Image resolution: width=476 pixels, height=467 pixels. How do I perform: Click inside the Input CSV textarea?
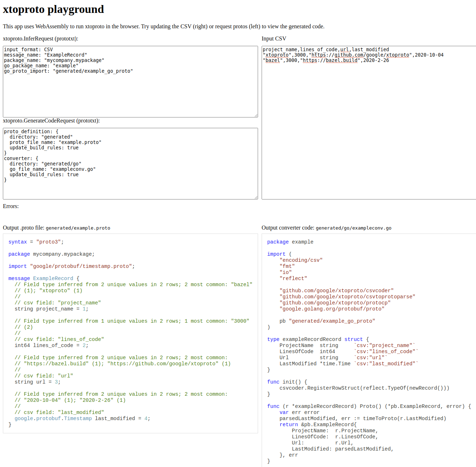369,122
